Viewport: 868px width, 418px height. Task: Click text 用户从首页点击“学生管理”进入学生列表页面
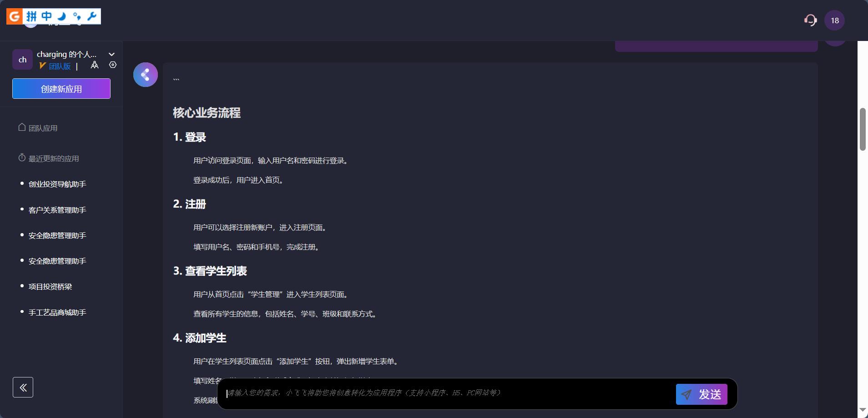(272, 295)
